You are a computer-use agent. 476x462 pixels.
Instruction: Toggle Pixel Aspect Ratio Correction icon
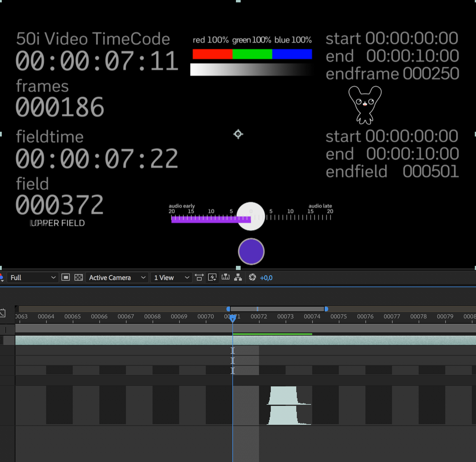199,277
